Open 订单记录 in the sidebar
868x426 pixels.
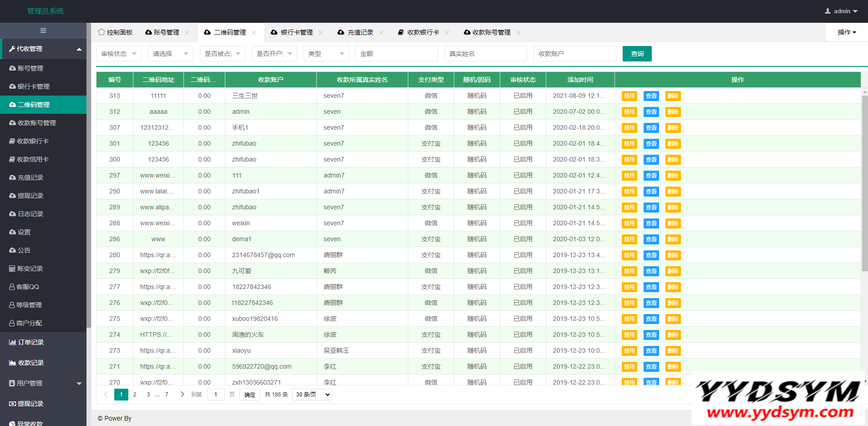30,342
